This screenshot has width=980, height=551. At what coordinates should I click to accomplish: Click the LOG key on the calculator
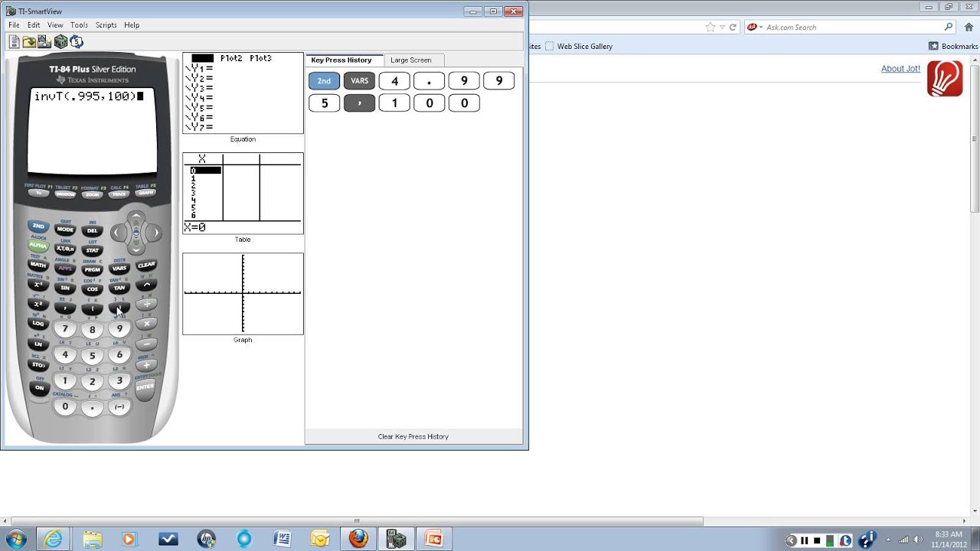pyautogui.click(x=38, y=324)
